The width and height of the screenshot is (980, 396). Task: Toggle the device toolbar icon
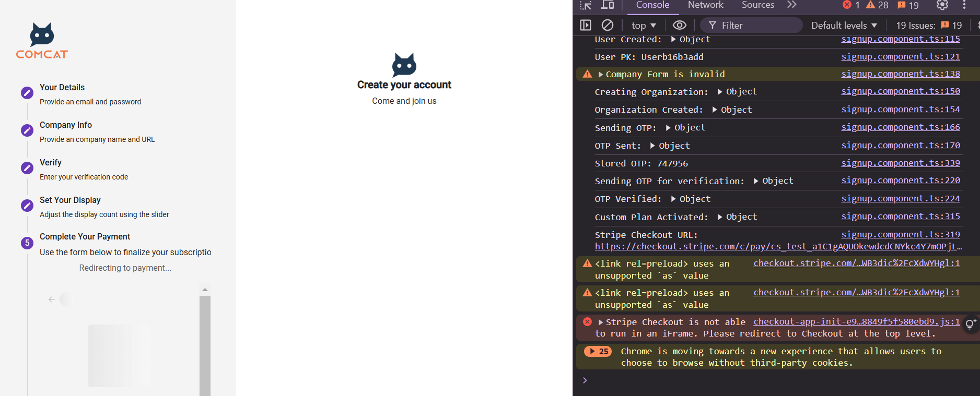(608, 5)
